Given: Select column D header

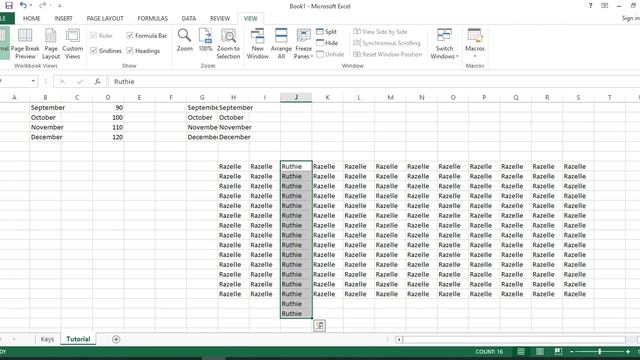Looking at the screenshot, I should click(108, 98).
